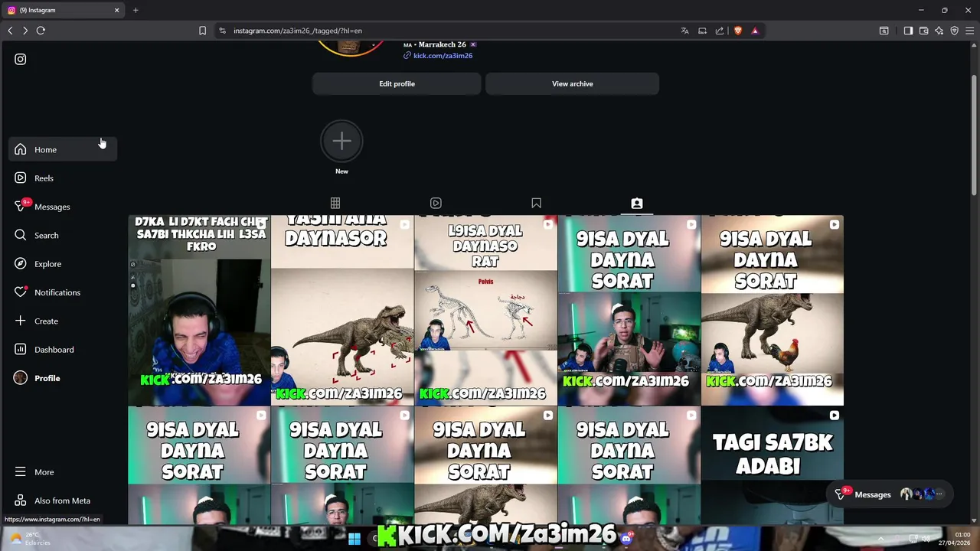Click the Edit profile button

tap(397, 83)
